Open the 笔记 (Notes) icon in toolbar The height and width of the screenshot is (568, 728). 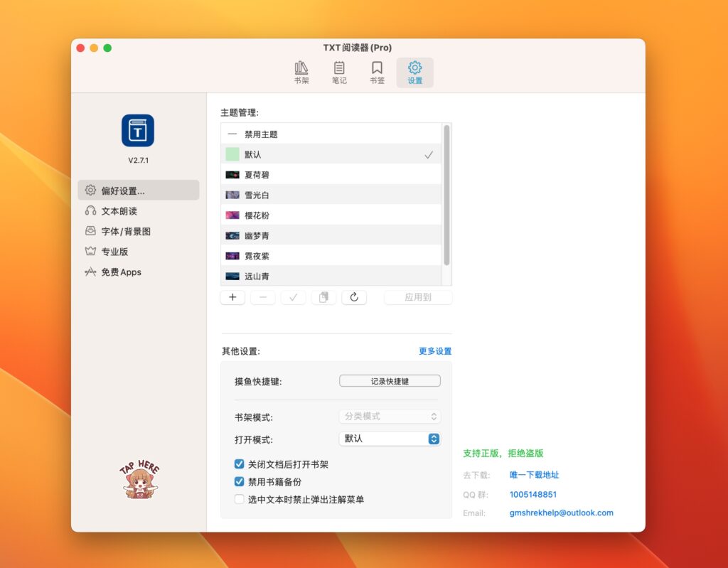pyautogui.click(x=339, y=71)
